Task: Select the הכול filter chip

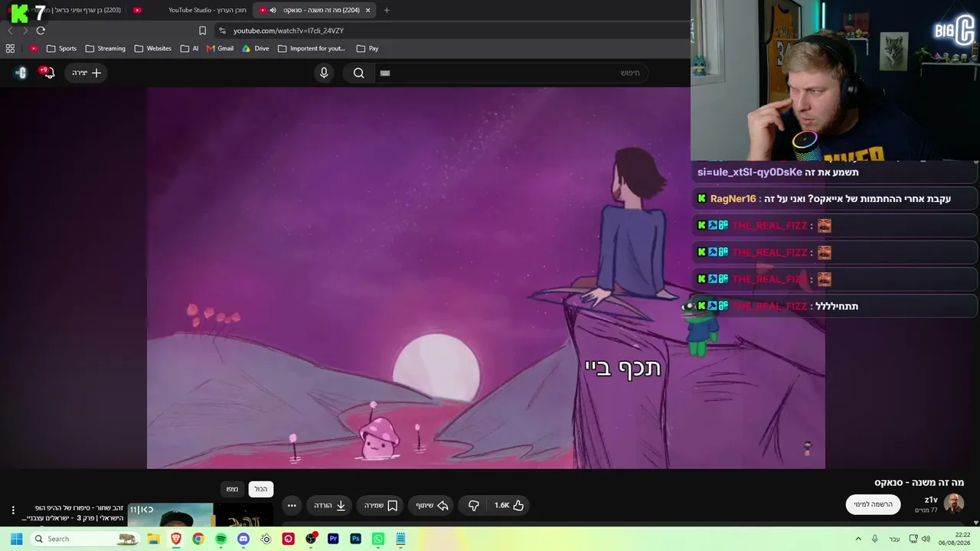Action: tap(261, 489)
